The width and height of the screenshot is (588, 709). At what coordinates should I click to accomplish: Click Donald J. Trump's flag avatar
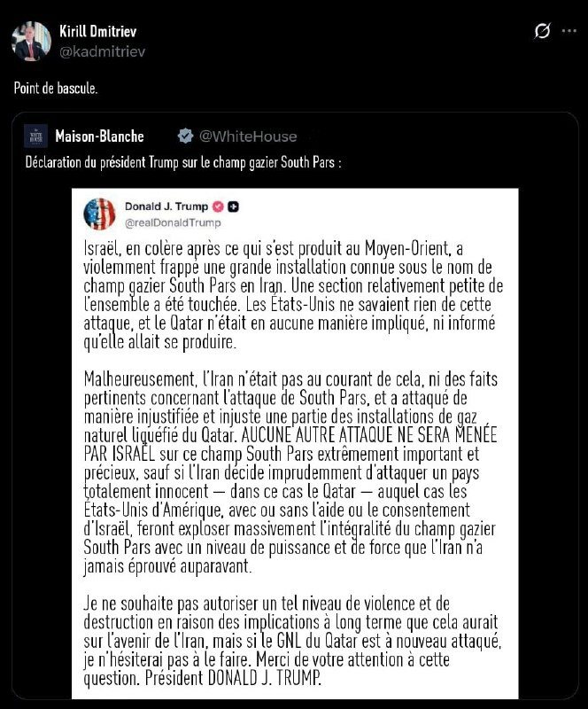(x=99, y=214)
